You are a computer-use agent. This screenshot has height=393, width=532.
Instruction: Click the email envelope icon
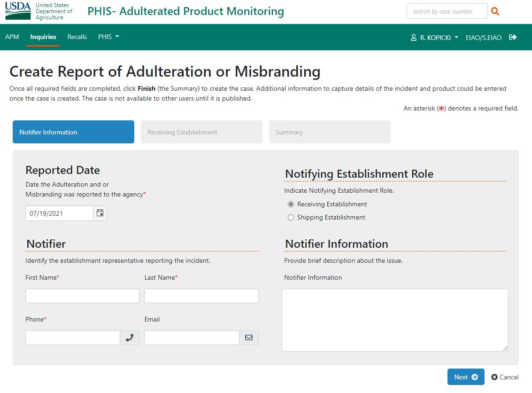tap(249, 338)
